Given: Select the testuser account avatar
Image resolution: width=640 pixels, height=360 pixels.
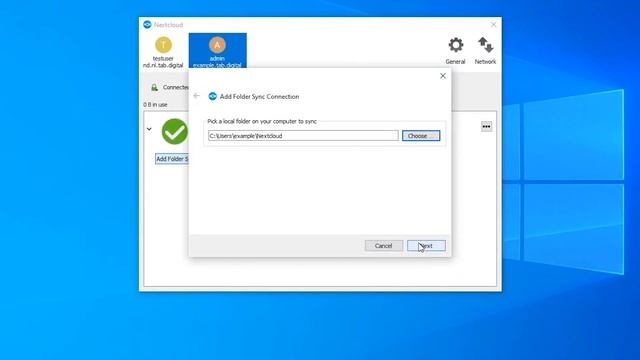Looking at the screenshot, I should point(163,45).
